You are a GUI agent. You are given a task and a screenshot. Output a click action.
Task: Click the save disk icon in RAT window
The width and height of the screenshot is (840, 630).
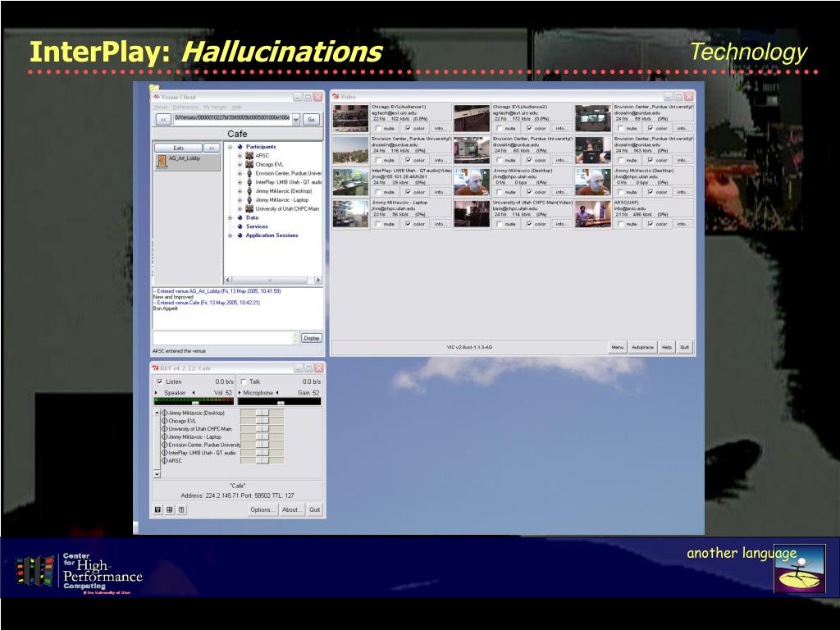click(158, 509)
